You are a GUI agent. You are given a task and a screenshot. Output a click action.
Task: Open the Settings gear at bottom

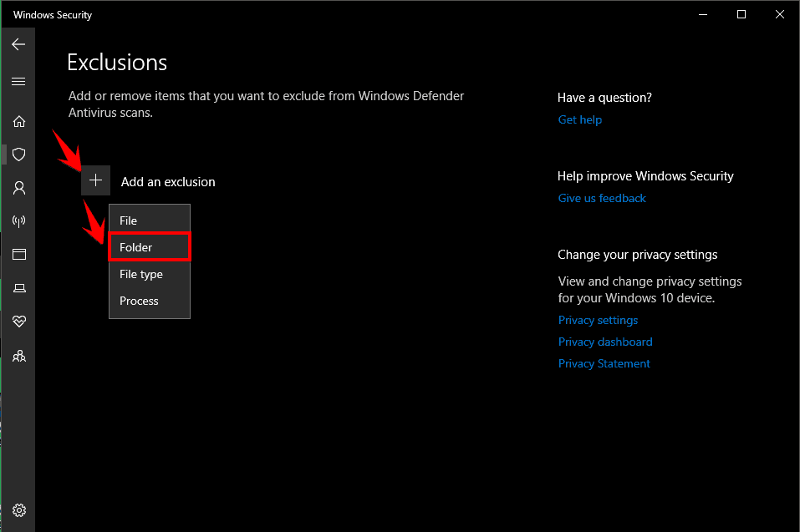point(18,510)
